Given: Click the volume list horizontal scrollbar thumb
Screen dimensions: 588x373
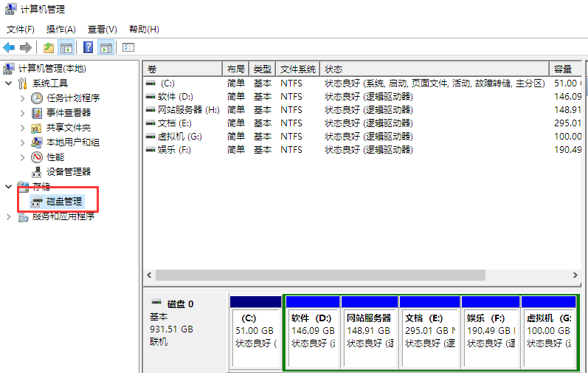Looking at the screenshot, I should click(x=321, y=275).
